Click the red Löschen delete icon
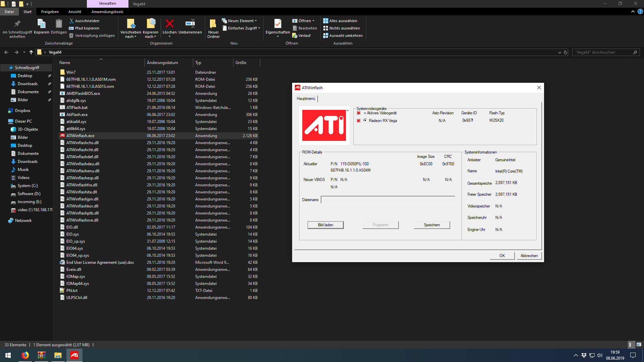This screenshot has height=362, width=644. click(x=170, y=24)
